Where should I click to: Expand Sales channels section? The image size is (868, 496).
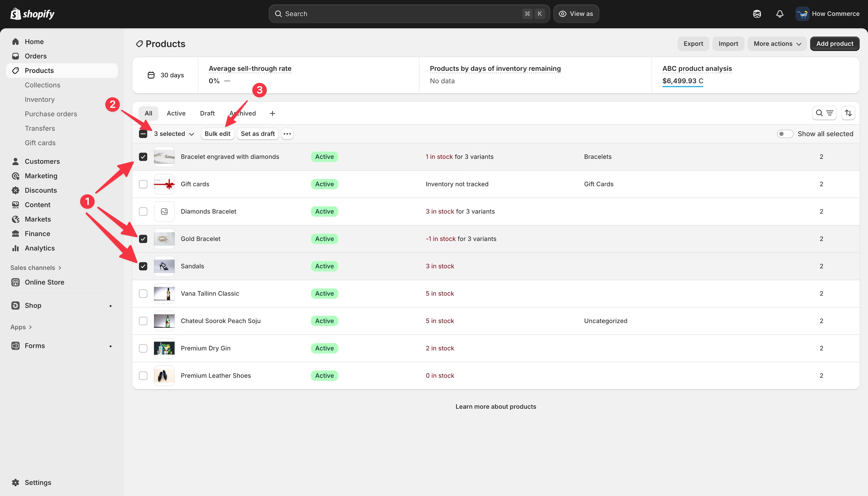pos(36,268)
